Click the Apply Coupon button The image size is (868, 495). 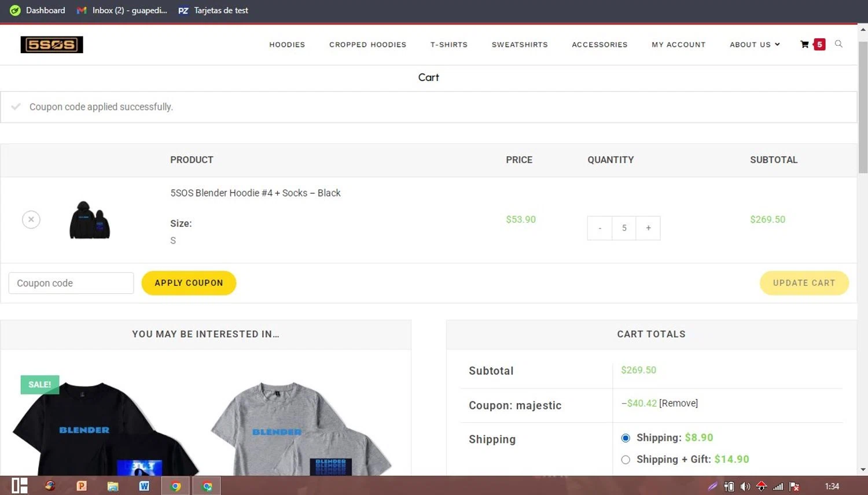[189, 283]
